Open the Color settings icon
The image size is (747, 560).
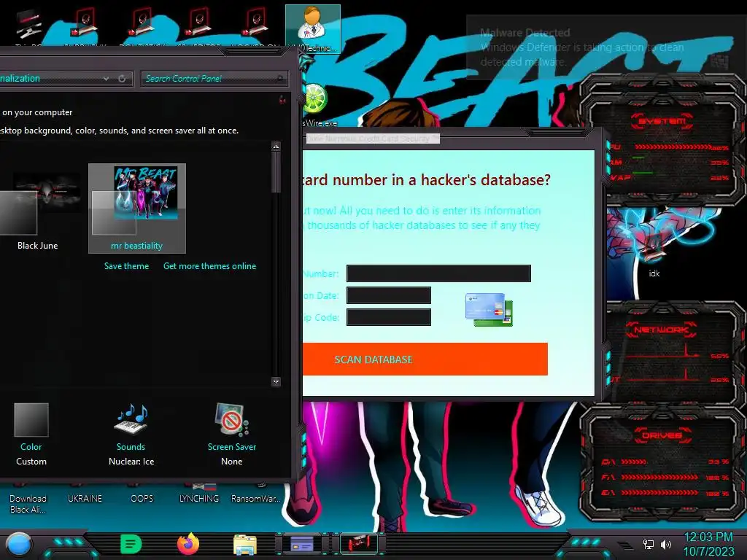pos(31,419)
